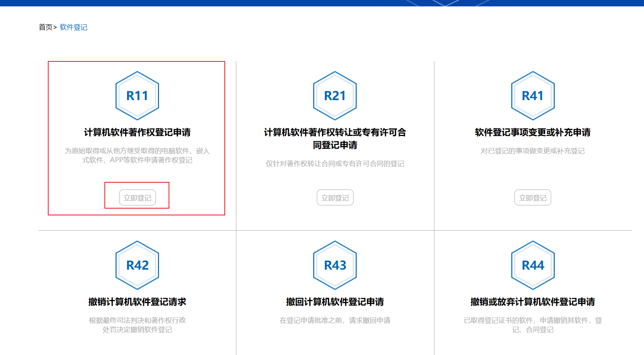Click 立即登记 under 软件登记事项变更或补充申请
This screenshot has height=355, width=644.
point(533,197)
